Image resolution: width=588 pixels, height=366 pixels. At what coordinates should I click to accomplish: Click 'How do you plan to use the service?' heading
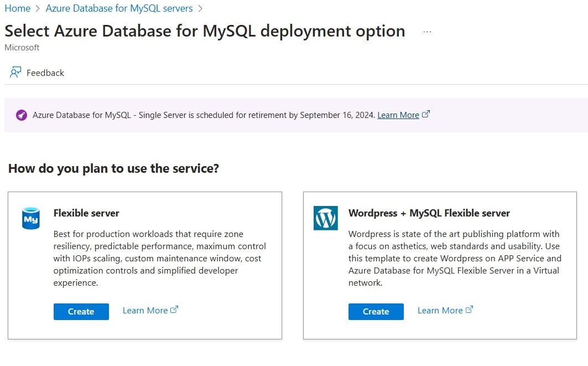[113, 168]
